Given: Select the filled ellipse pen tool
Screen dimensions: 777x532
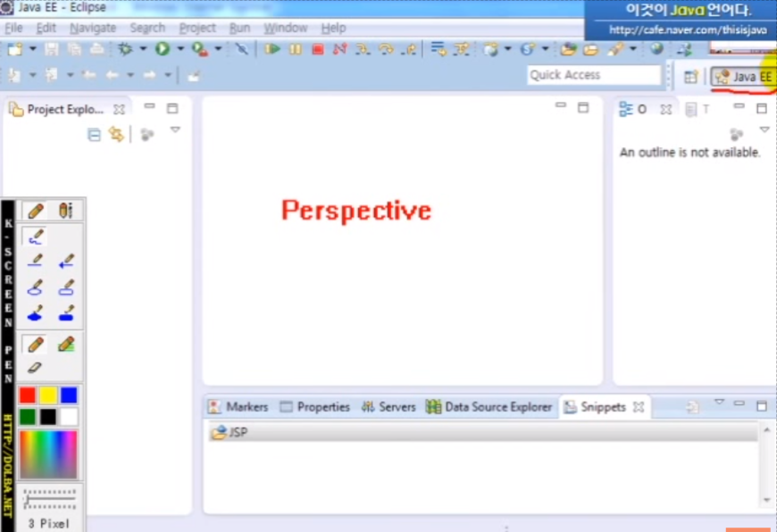Looking at the screenshot, I should (x=35, y=313).
